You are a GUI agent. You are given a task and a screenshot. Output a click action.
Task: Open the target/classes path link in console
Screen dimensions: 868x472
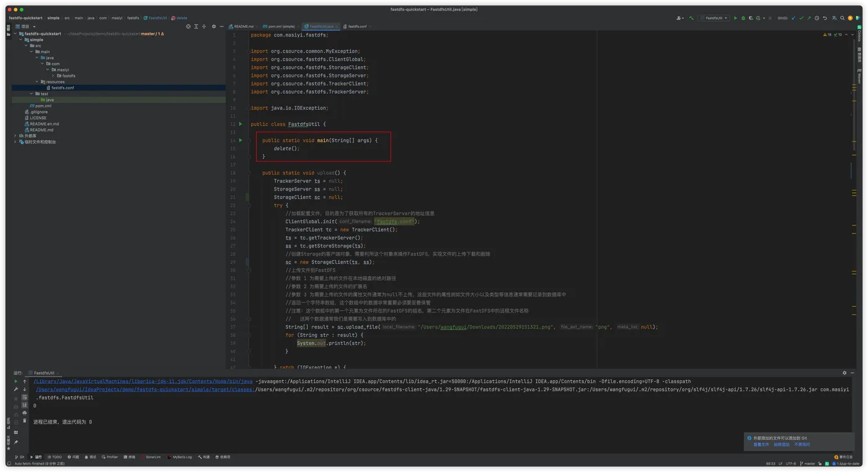(144, 390)
